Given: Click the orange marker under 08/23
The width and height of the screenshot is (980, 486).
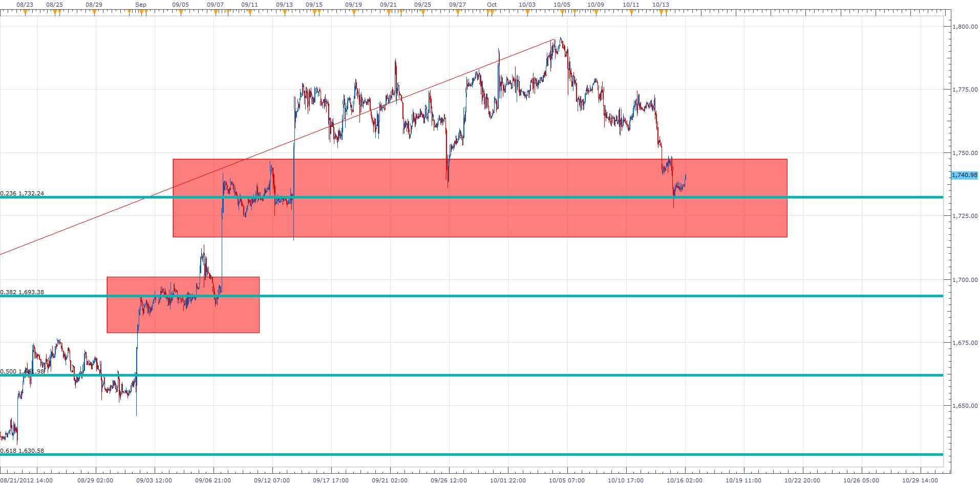Looking at the screenshot, I should tap(25, 13).
